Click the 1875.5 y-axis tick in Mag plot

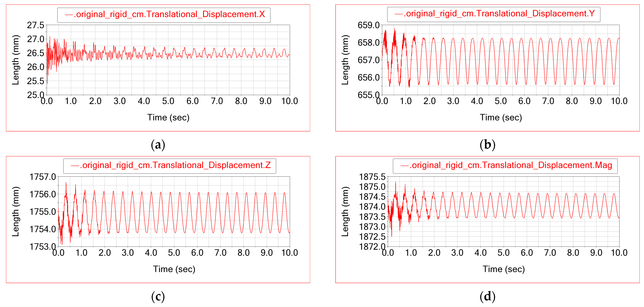point(372,177)
